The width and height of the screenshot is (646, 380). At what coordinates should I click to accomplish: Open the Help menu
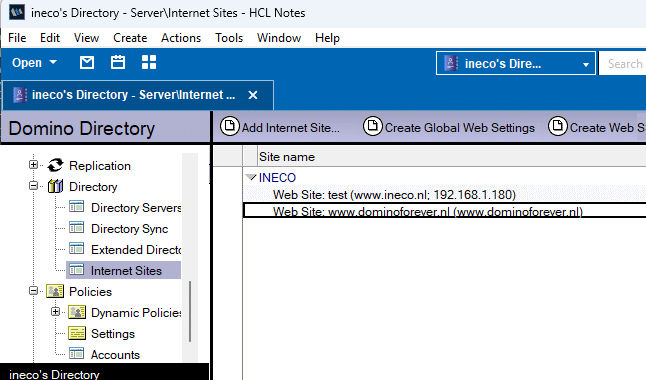(328, 38)
